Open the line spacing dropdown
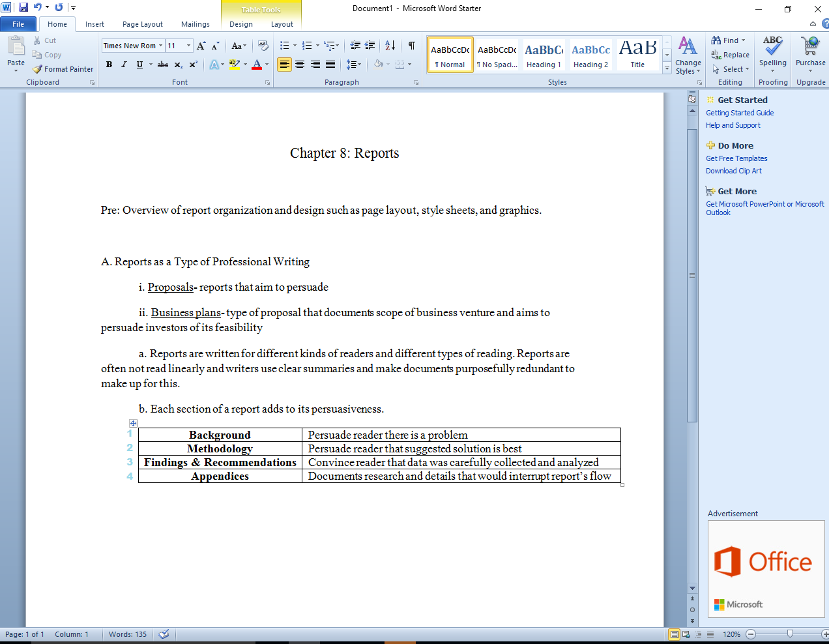The width and height of the screenshot is (829, 644). [x=353, y=64]
